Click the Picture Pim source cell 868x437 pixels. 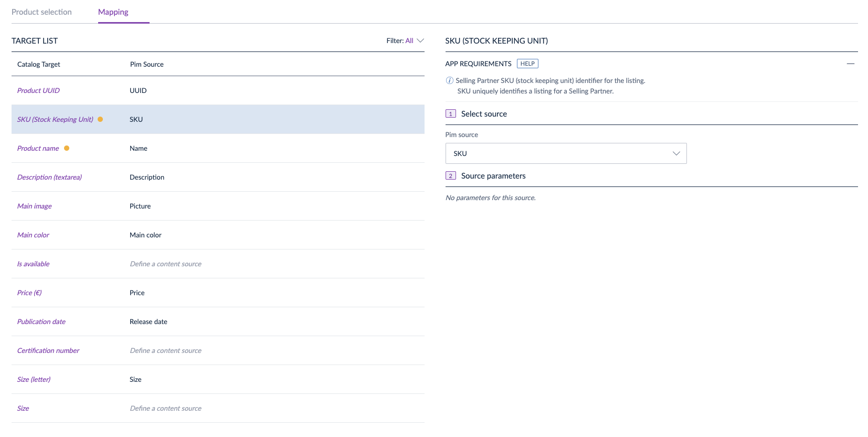(x=140, y=206)
